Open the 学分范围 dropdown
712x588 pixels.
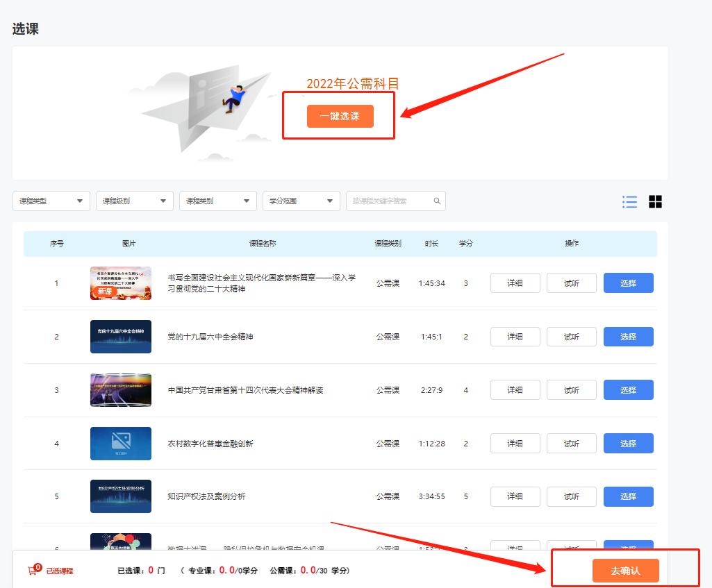300,201
